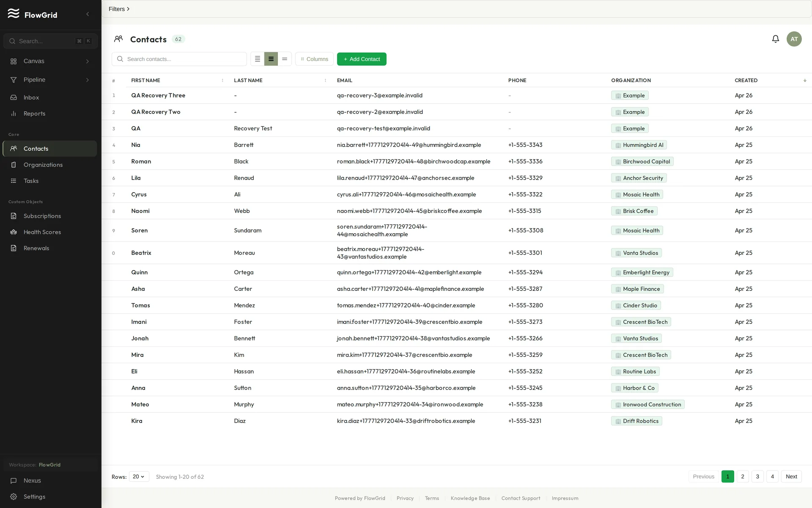Click the AT user avatar
Image resolution: width=812 pixels, height=508 pixels.
point(794,39)
